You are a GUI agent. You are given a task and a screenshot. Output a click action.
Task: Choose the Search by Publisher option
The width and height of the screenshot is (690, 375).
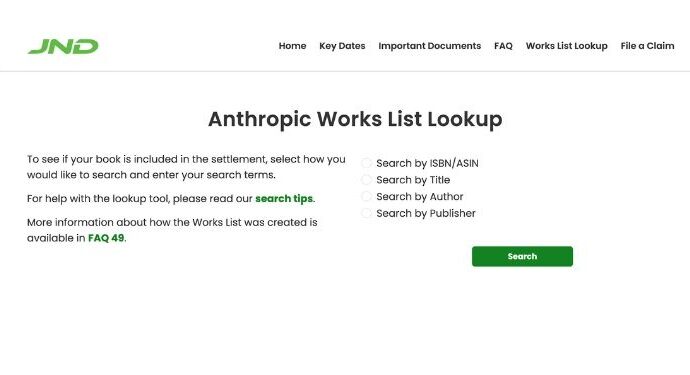pos(366,213)
